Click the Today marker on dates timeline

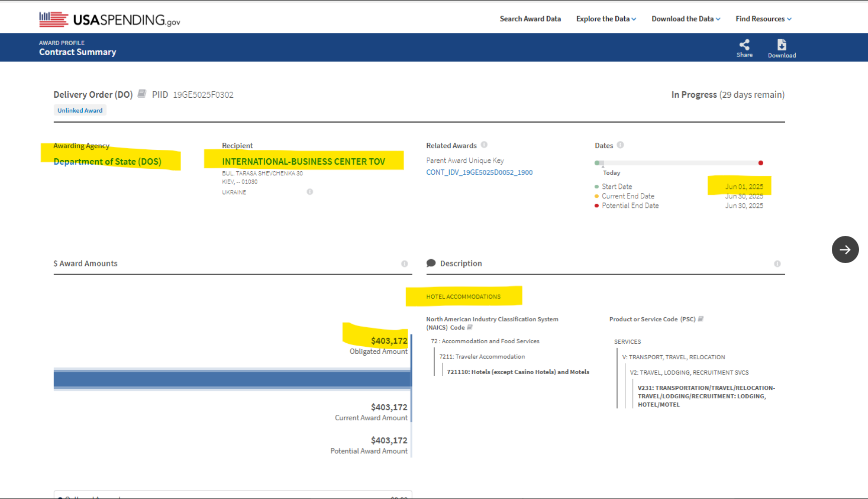[603, 164]
